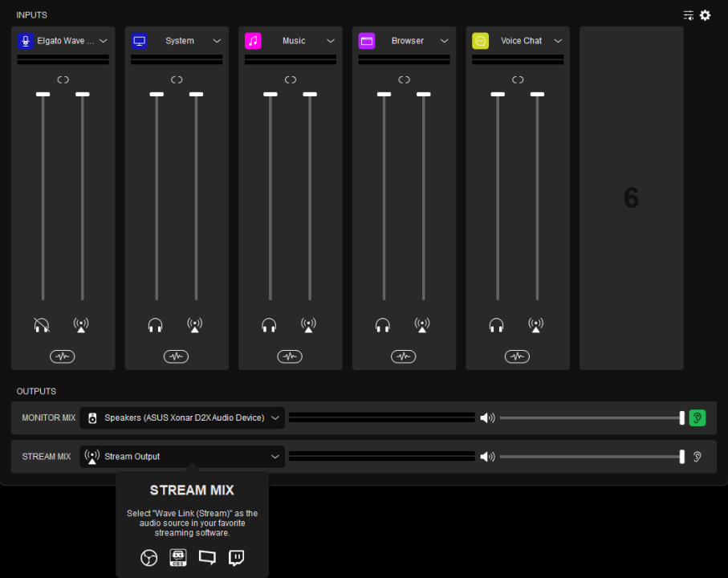This screenshot has width=728, height=578.
Task: Click the Twitch icon in Stream Mix popup
Action: click(x=236, y=557)
